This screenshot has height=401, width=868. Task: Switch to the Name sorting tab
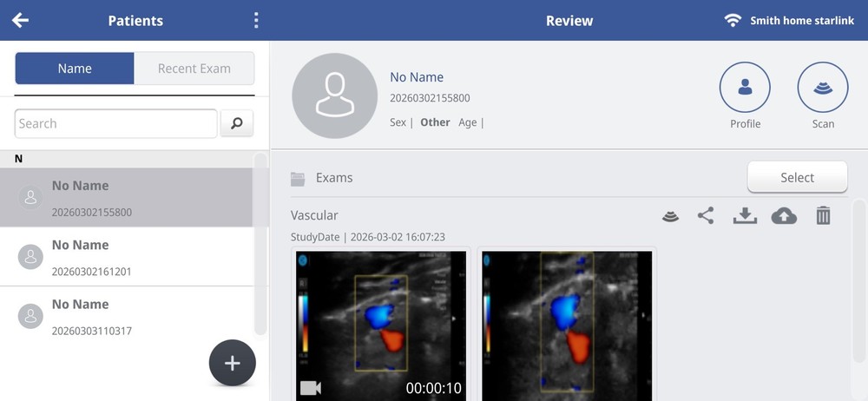(x=75, y=69)
